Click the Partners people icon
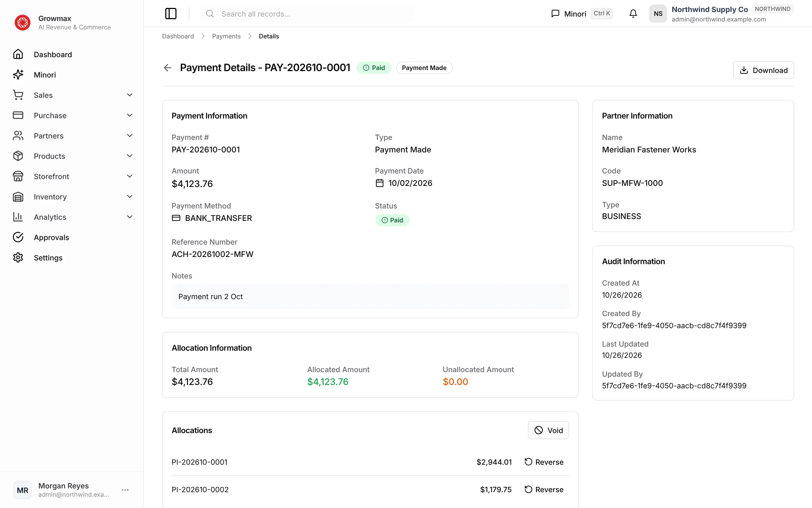Viewport: 812px width, 508px height. click(x=18, y=136)
